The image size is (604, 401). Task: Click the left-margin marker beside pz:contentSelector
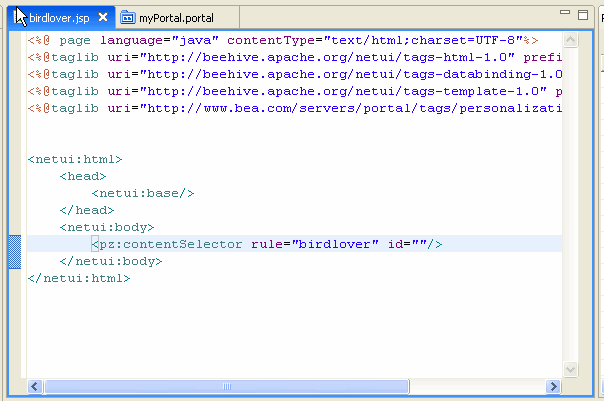point(15,252)
